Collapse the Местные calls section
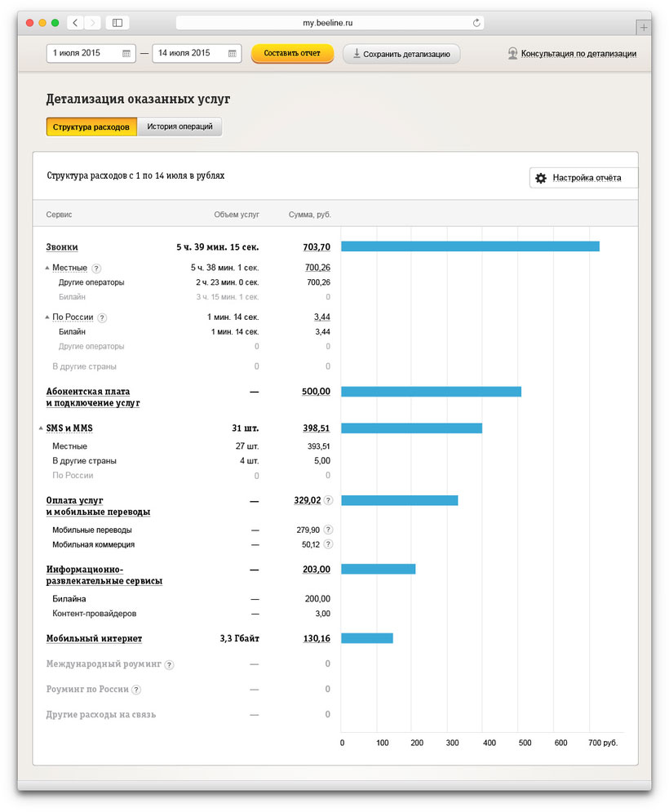This screenshot has width=669, height=812. 47,268
